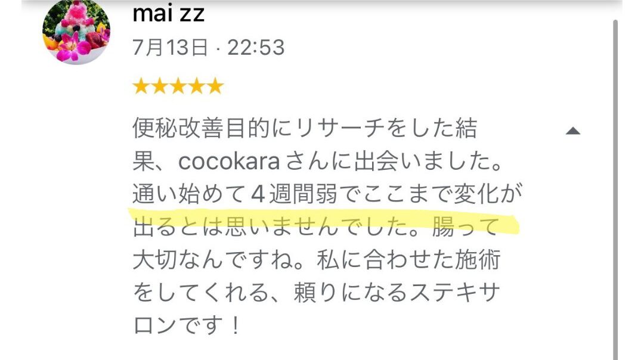Screen dimensions: 644x360
Task: Select the third yellow rating star
Action: pos(178,86)
